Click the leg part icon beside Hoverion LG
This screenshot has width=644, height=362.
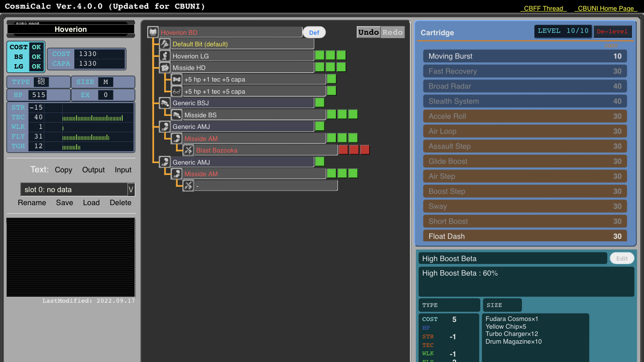tap(165, 56)
